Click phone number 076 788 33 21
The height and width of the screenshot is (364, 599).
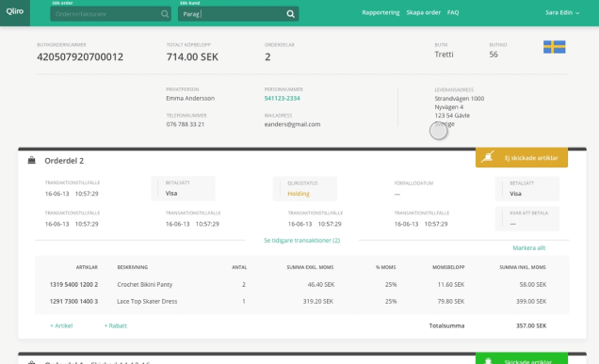point(186,124)
